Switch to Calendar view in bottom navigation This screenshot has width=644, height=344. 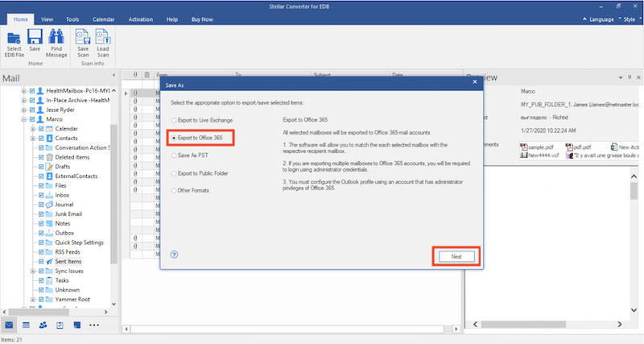pyautogui.click(x=26, y=325)
